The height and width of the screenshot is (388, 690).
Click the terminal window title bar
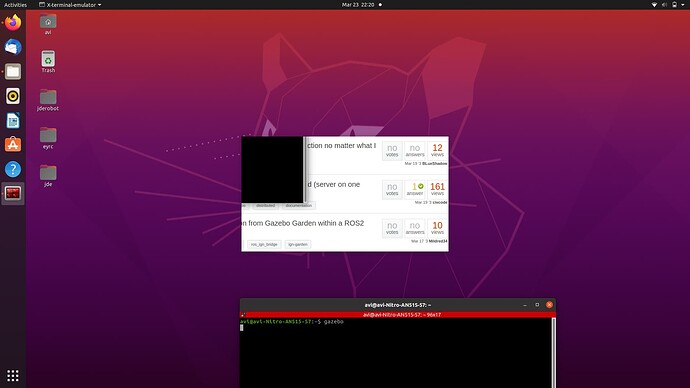tap(397, 305)
